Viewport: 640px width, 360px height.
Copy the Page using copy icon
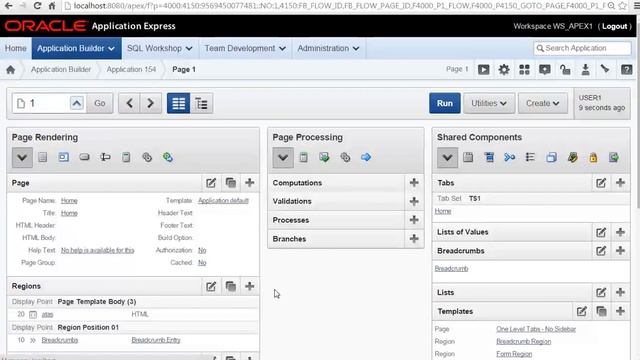point(231,183)
